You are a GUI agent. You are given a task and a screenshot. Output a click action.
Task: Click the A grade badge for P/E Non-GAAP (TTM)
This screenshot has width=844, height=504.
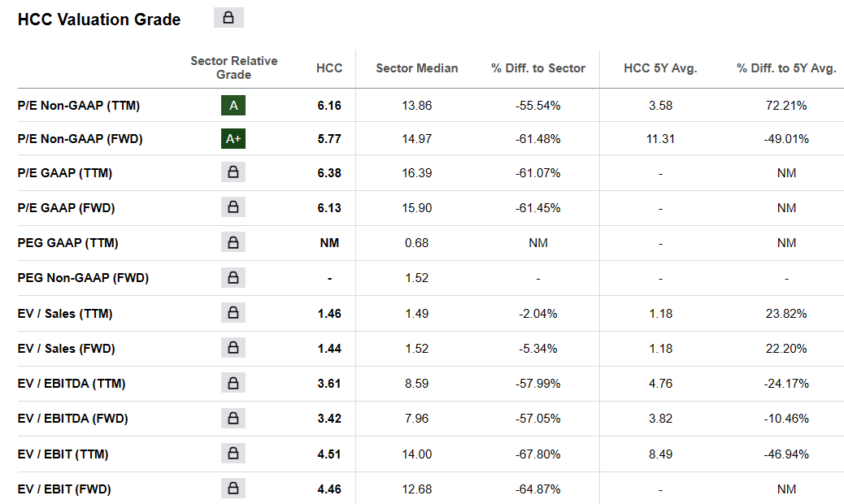click(x=233, y=106)
